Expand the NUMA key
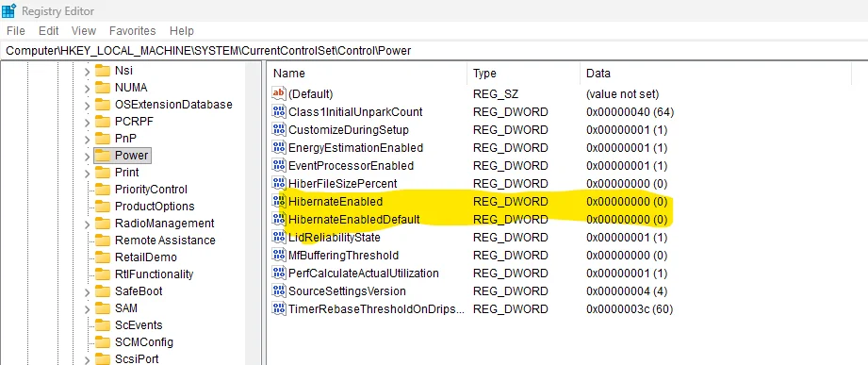868x365 pixels. 87,89
